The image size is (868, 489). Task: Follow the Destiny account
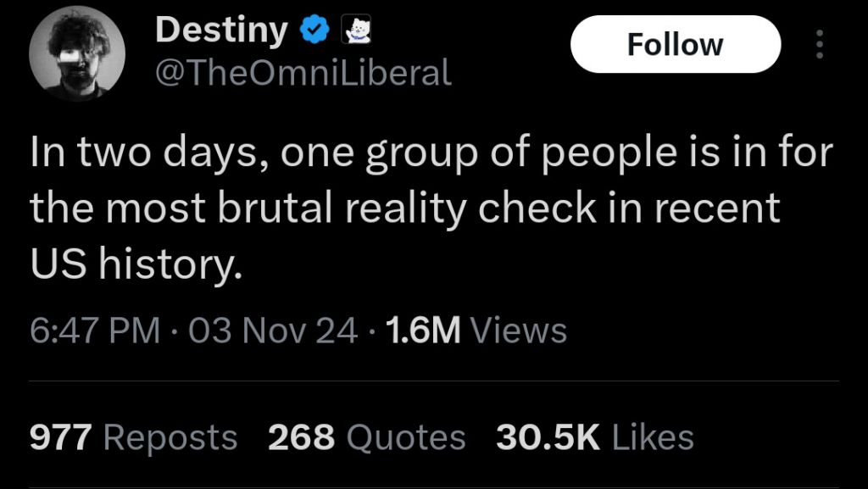(x=675, y=44)
